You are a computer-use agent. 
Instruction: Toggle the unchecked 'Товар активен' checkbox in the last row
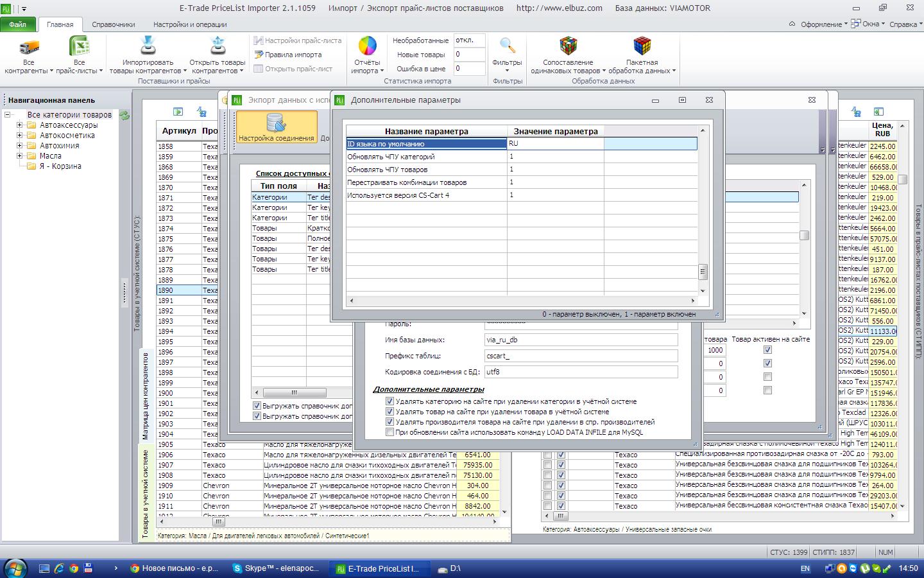coord(767,390)
